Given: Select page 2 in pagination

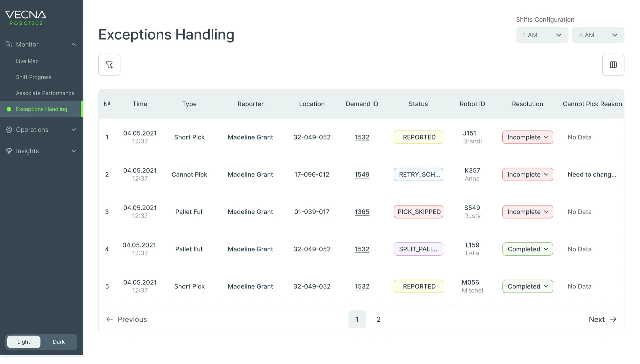Looking at the screenshot, I should click(x=379, y=319).
